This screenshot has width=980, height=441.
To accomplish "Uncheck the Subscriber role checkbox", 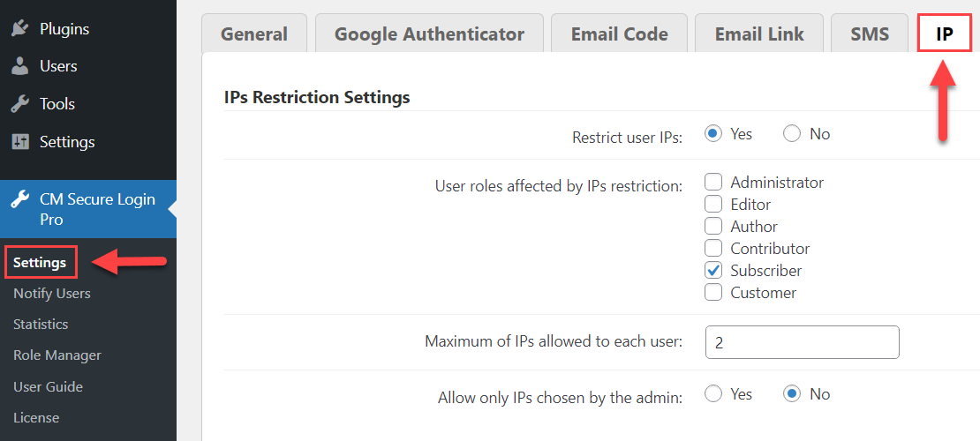I will tap(713, 271).
